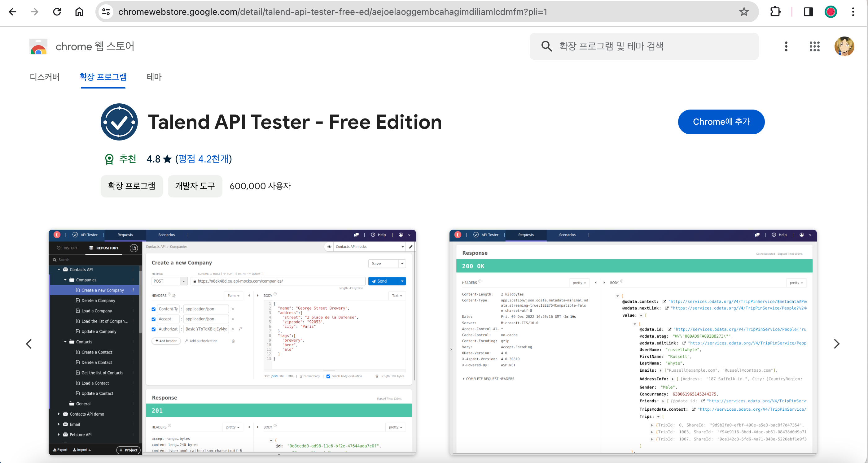Show previous screenshot with left arrow

[29, 344]
